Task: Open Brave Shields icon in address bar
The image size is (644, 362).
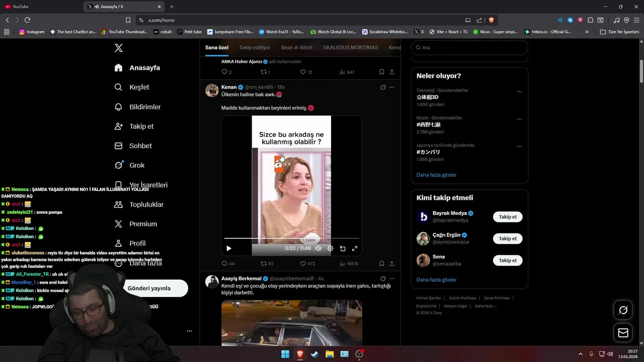Action: pyautogui.click(x=491, y=20)
